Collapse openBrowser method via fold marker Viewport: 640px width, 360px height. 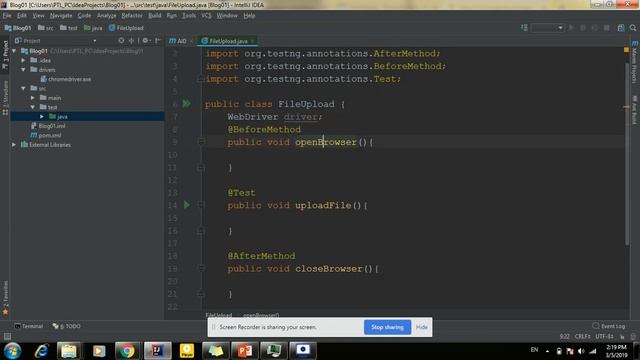click(200, 142)
